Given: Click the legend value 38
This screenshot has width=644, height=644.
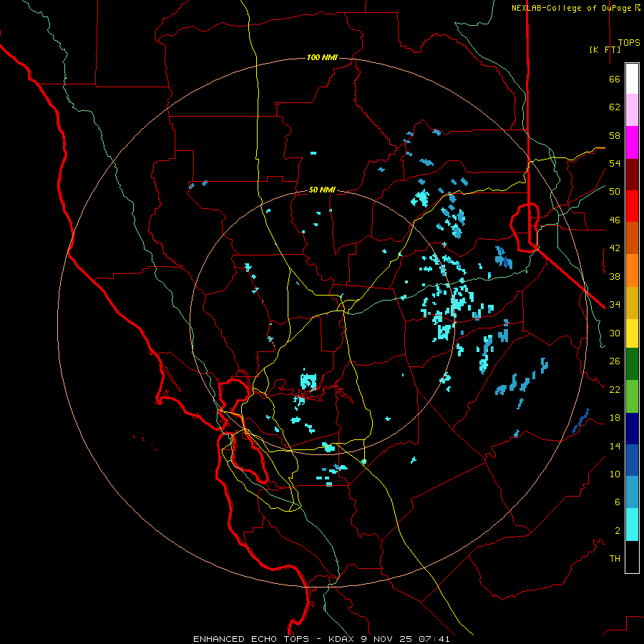Looking at the screenshot, I should (x=615, y=276).
